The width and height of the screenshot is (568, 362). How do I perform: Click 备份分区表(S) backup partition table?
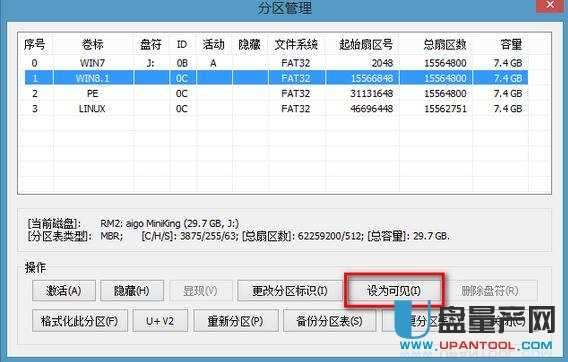point(329,321)
